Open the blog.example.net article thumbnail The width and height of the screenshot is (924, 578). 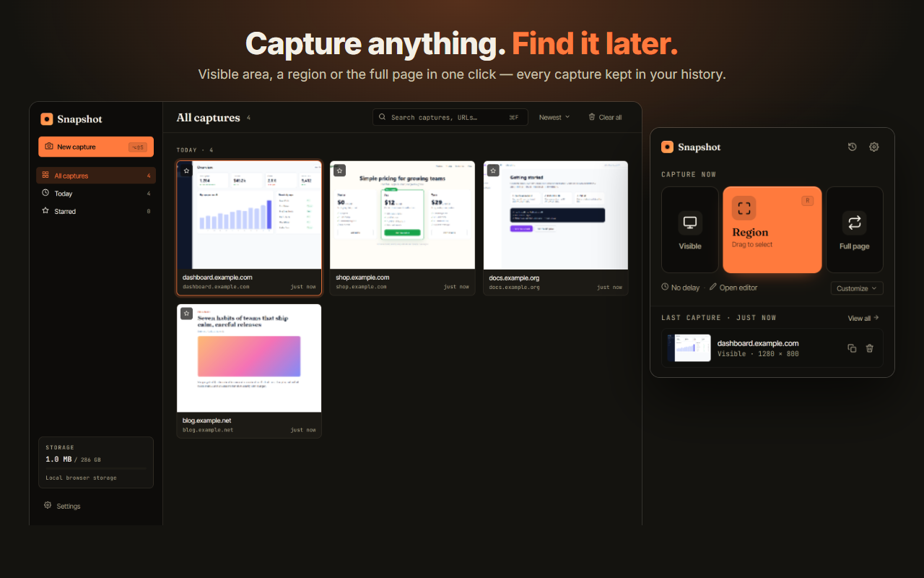coord(250,358)
